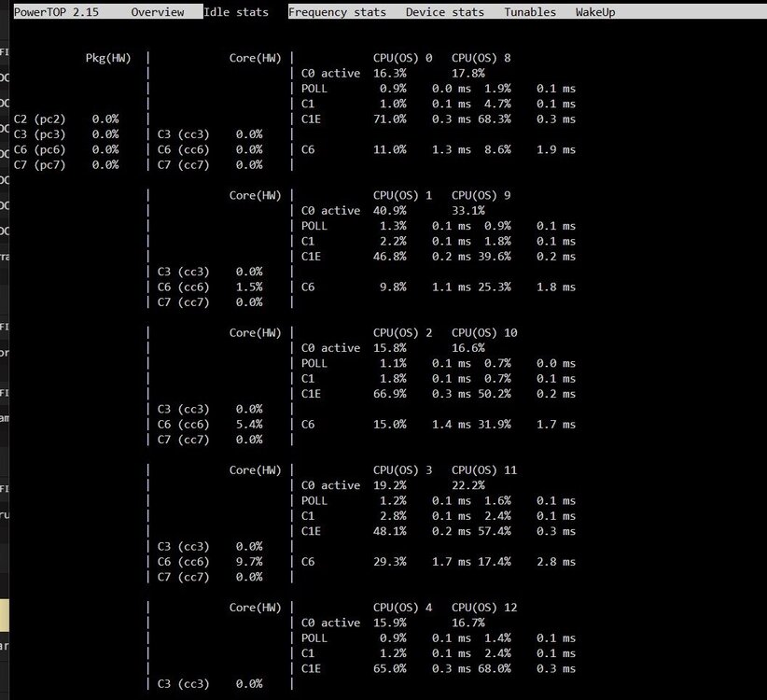Select the 4.7% C1 value for CPU 8
Image resolution: width=767 pixels, height=700 pixels.
point(498,104)
